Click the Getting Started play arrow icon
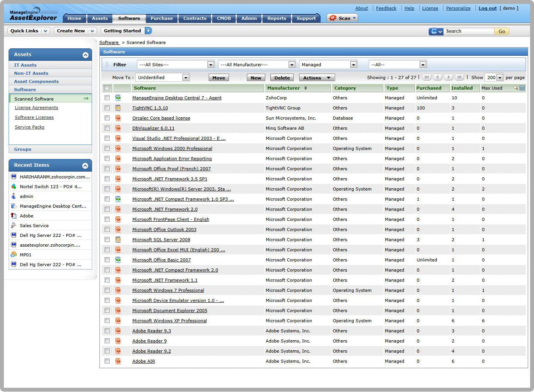Image resolution: width=534 pixels, height=392 pixels. 148,31
